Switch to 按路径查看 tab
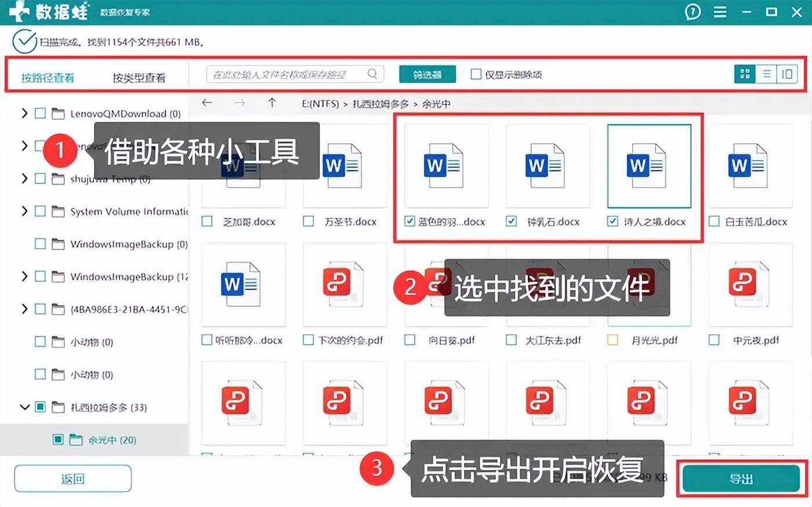 point(48,77)
